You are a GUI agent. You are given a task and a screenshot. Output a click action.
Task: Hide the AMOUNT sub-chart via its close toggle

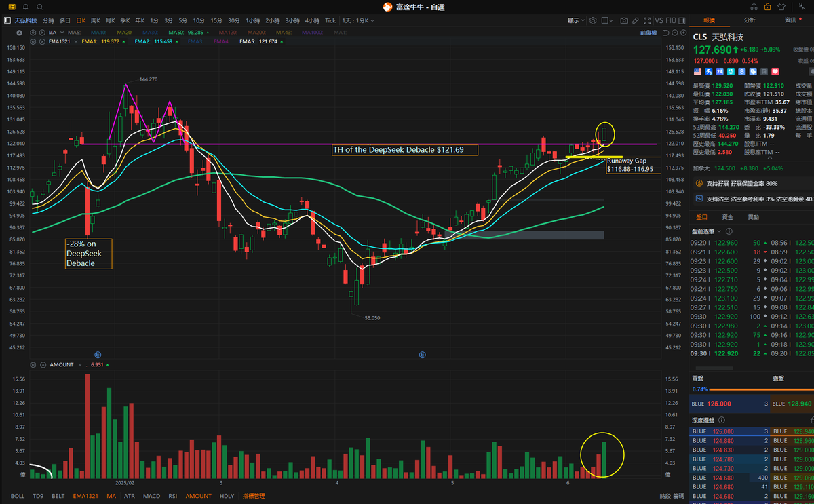tap(43, 364)
